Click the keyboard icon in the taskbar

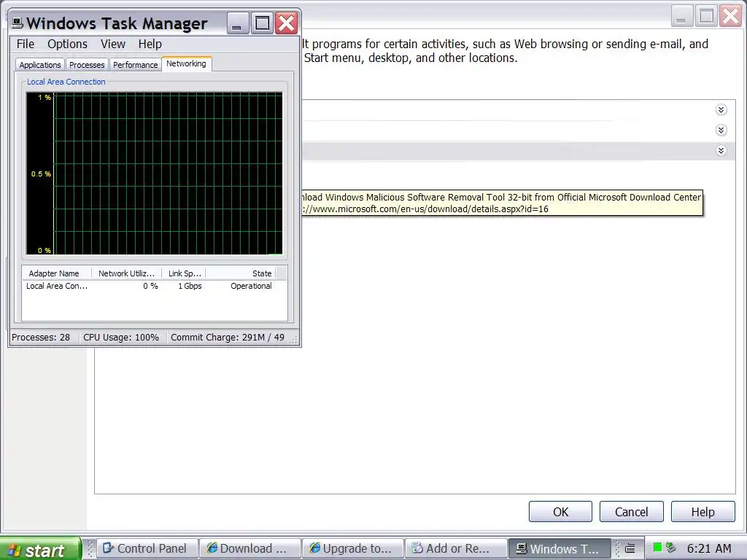tap(630, 548)
